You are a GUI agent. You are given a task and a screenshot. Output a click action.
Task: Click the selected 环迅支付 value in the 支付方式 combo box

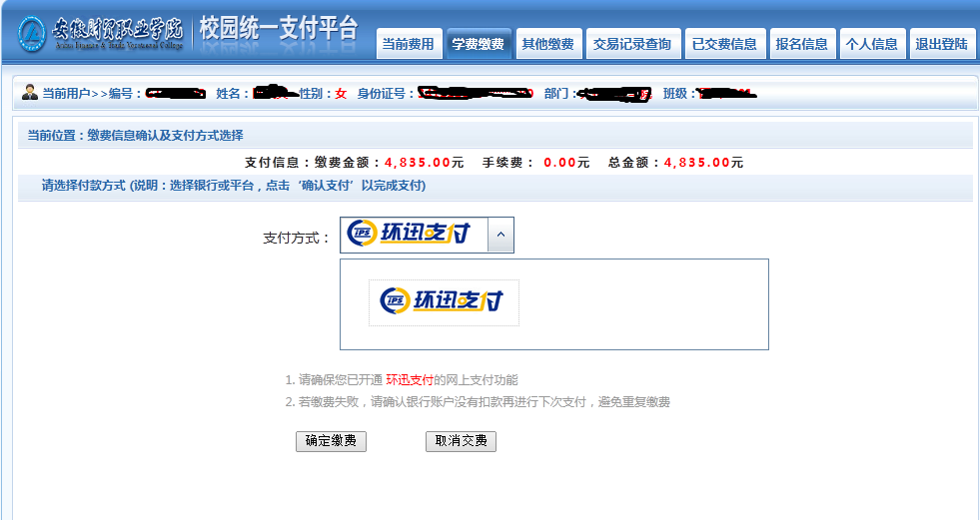(x=414, y=236)
